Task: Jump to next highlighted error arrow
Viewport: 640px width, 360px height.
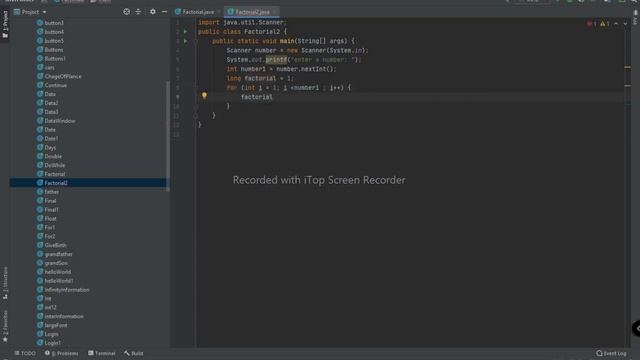Action: coord(625,24)
